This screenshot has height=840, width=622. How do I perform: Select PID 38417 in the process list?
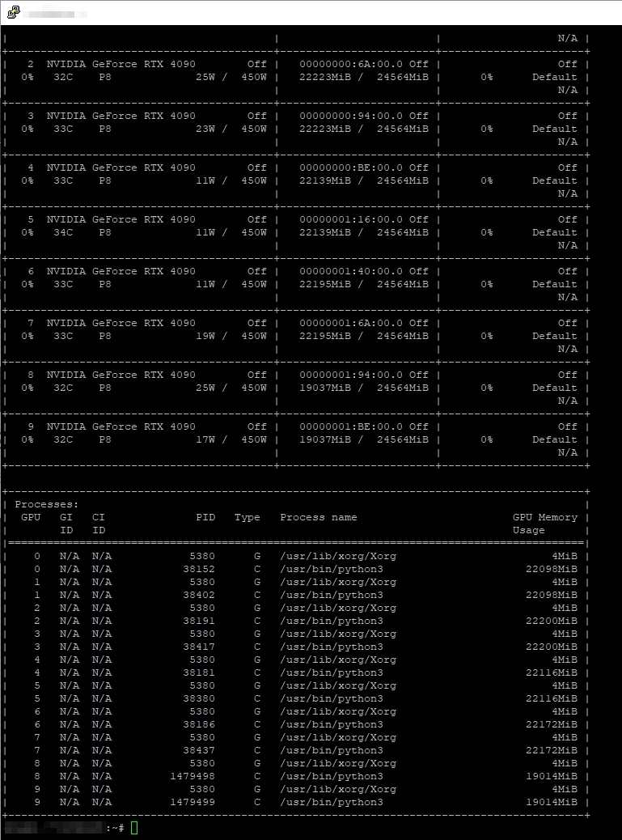(x=199, y=647)
